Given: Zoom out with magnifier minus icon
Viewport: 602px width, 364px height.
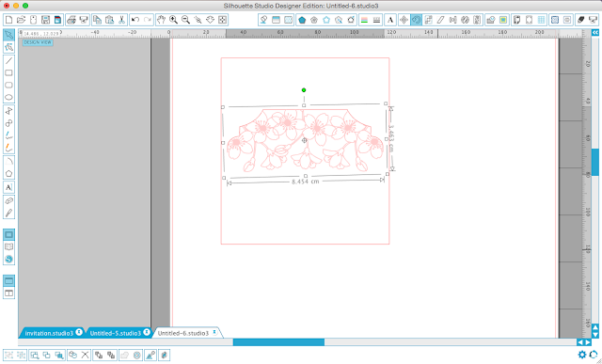Looking at the screenshot, I should (185, 20).
